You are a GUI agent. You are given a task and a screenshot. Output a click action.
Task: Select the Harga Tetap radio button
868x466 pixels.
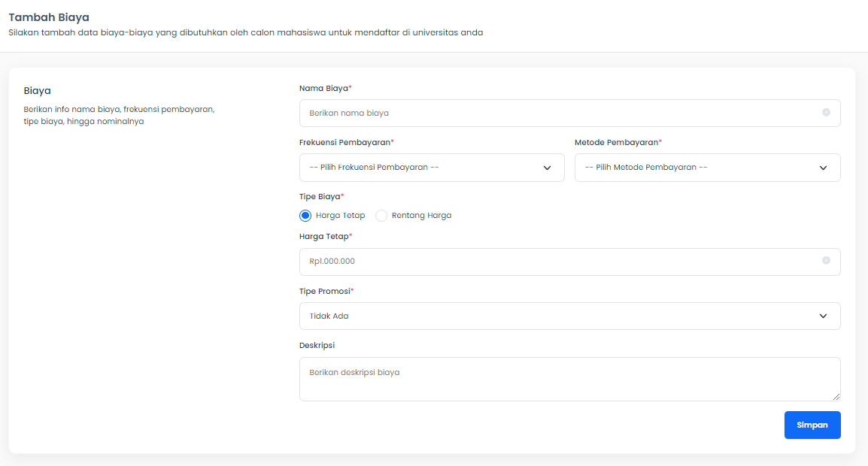point(305,215)
